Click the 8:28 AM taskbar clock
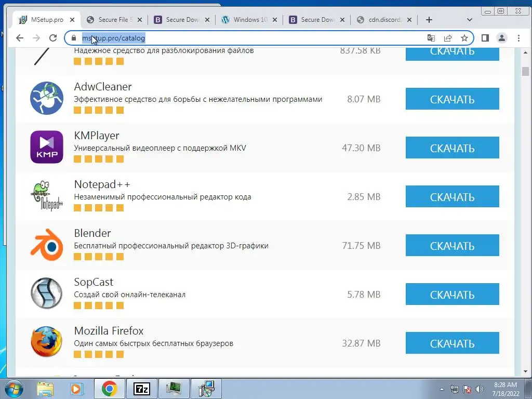 (x=506, y=389)
